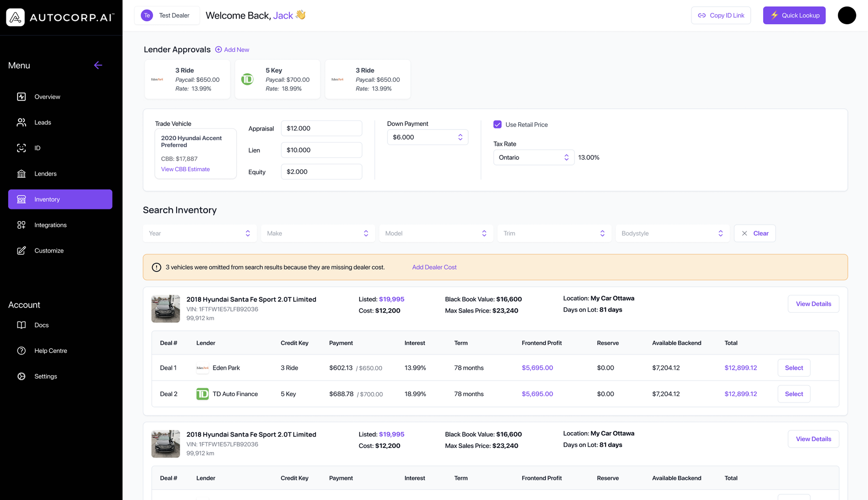Click Deal 2 Frontend Profit $5,695.00

(x=537, y=394)
